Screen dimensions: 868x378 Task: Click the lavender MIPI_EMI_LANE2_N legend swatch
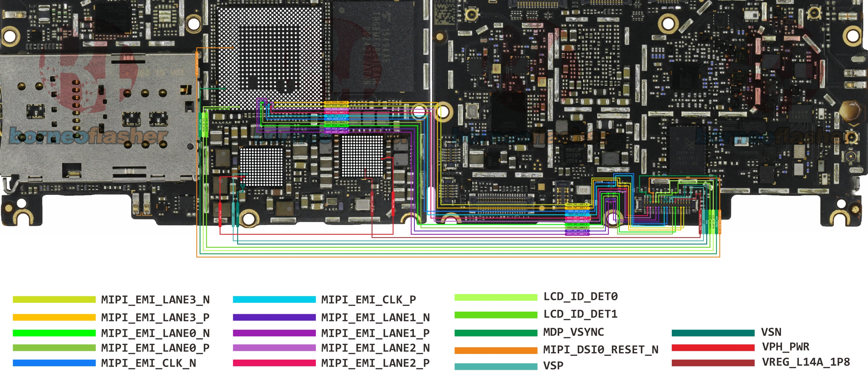[x=274, y=348]
